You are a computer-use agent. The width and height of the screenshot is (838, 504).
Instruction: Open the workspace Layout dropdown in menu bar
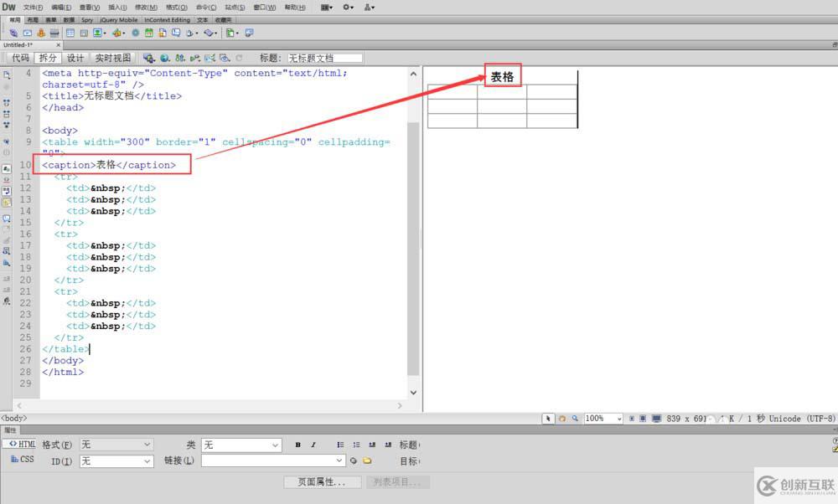pyautogui.click(x=327, y=8)
